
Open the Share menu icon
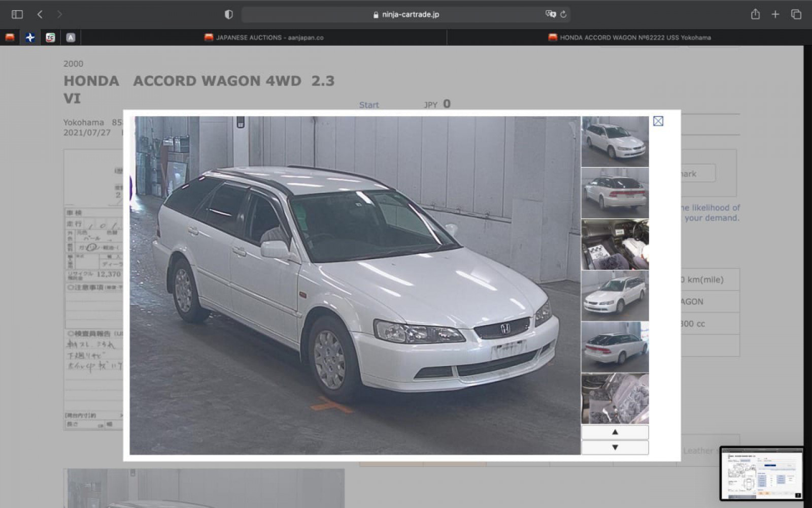[755, 14]
